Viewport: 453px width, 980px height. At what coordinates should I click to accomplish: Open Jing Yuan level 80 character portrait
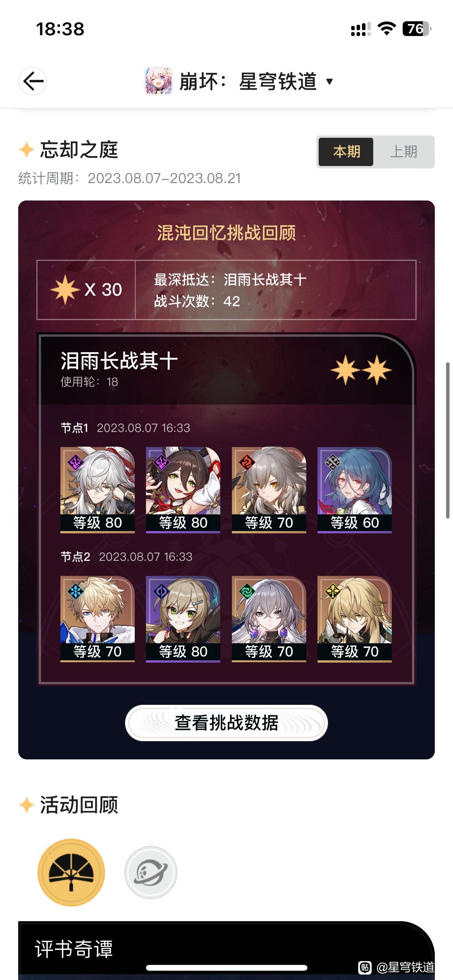(x=98, y=490)
